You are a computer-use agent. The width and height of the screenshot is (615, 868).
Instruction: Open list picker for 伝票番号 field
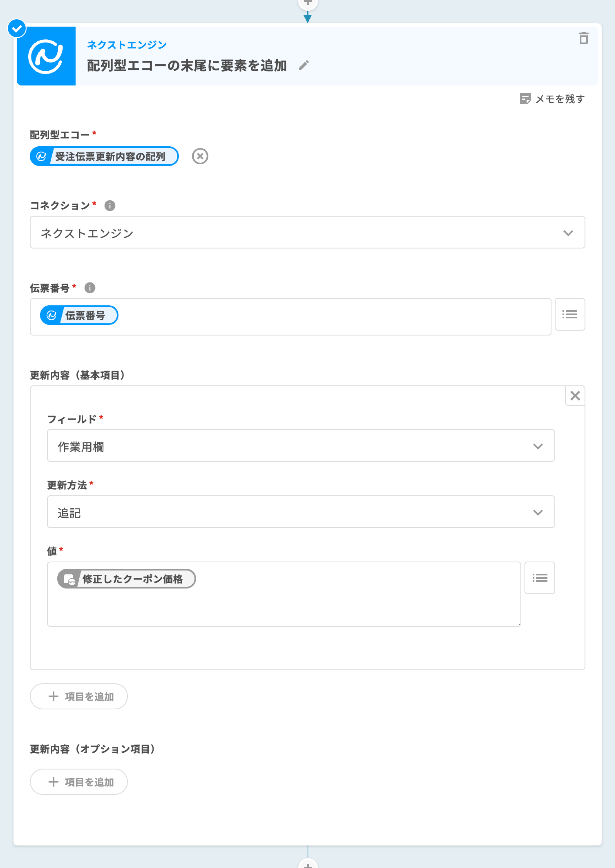tap(570, 314)
